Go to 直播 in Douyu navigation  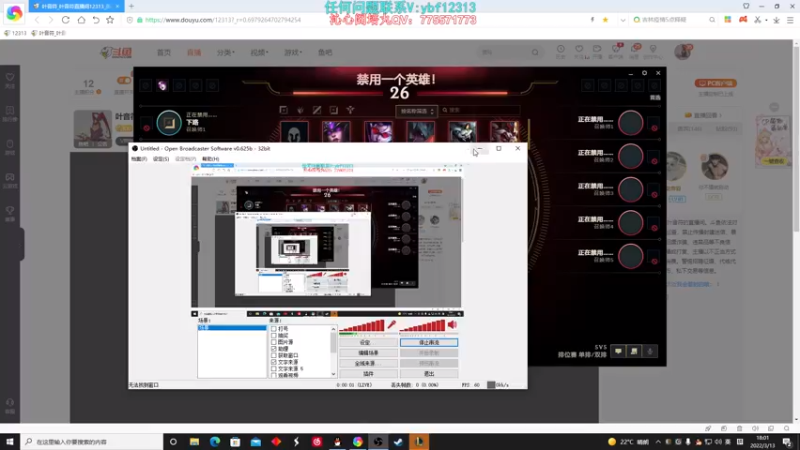click(x=194, y=53)
